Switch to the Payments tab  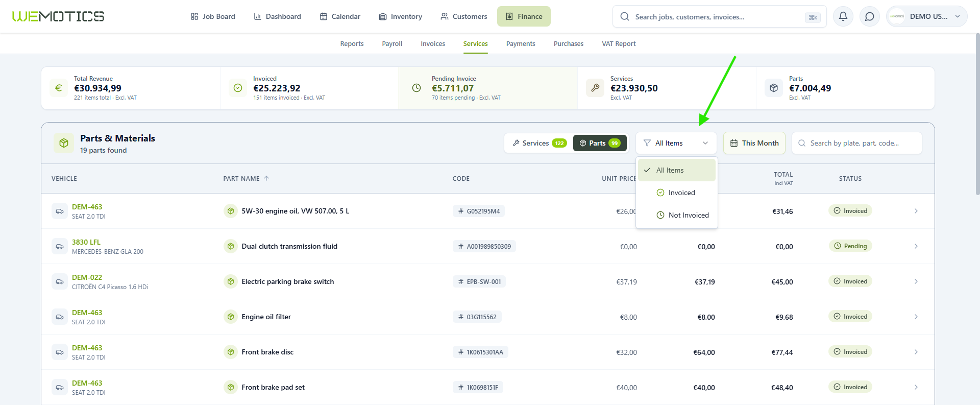pos(521,44)
